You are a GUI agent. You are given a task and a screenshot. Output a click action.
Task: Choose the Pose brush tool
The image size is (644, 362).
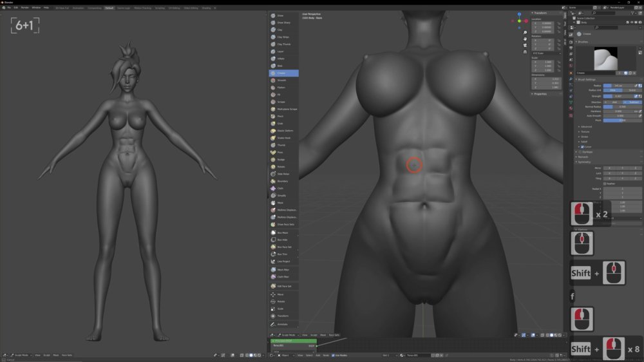(x=283, y=153)
